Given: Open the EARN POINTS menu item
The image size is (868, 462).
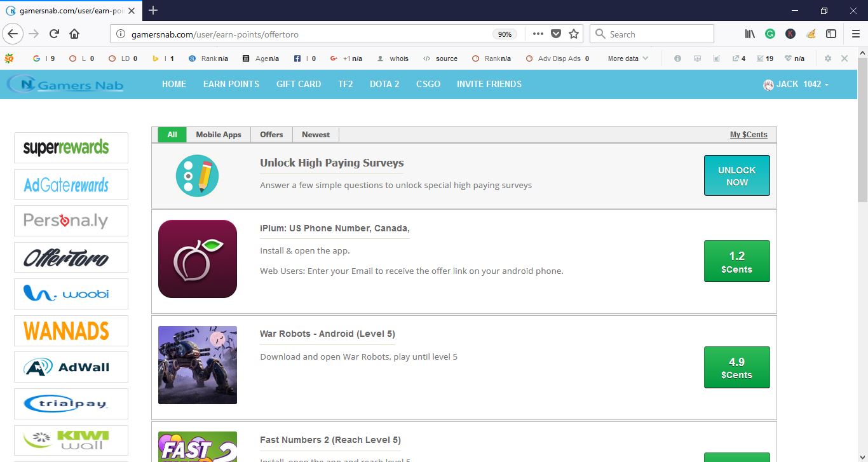Looking at the screenshot, I should tap(231, 84).
